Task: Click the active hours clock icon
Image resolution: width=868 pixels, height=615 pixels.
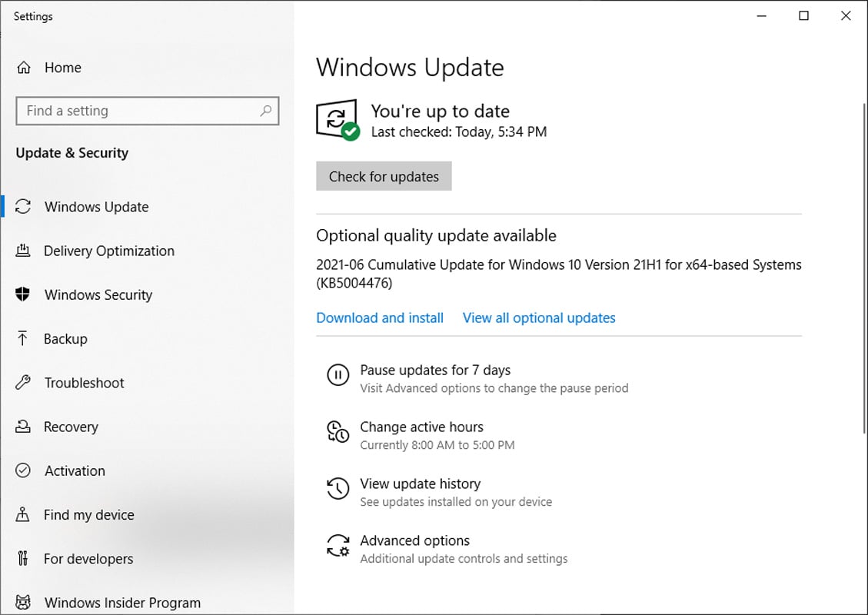Action: pyautogui.click(x=338, y=432)
